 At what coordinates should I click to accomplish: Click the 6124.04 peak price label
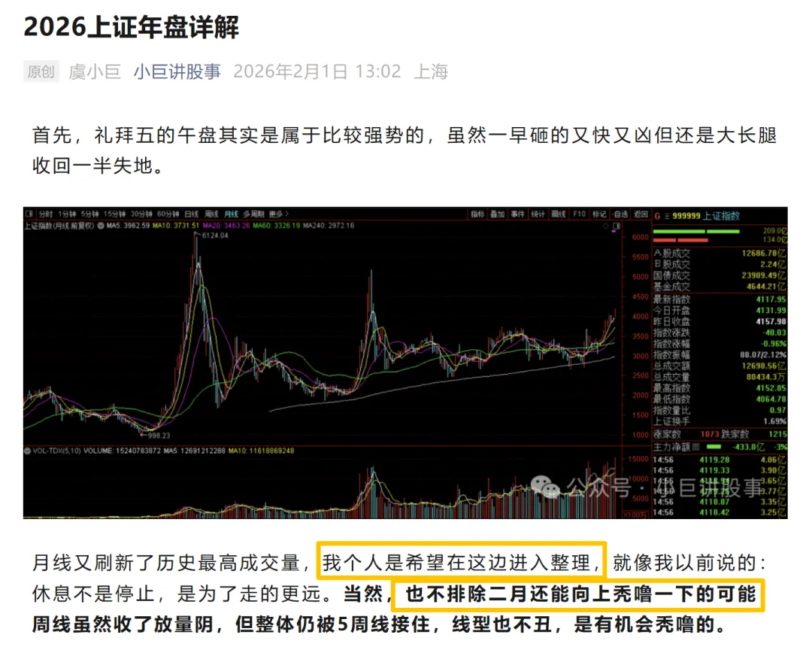[214, 235]
